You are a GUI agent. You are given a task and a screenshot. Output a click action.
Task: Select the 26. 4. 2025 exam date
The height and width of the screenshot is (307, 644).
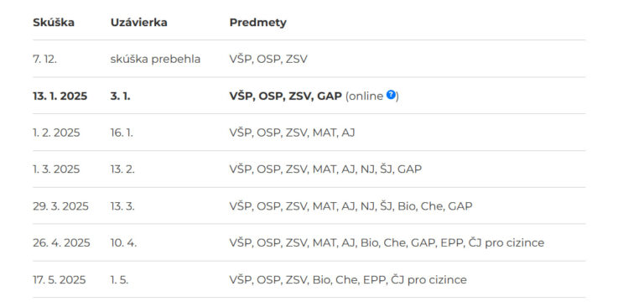(61, 243)
